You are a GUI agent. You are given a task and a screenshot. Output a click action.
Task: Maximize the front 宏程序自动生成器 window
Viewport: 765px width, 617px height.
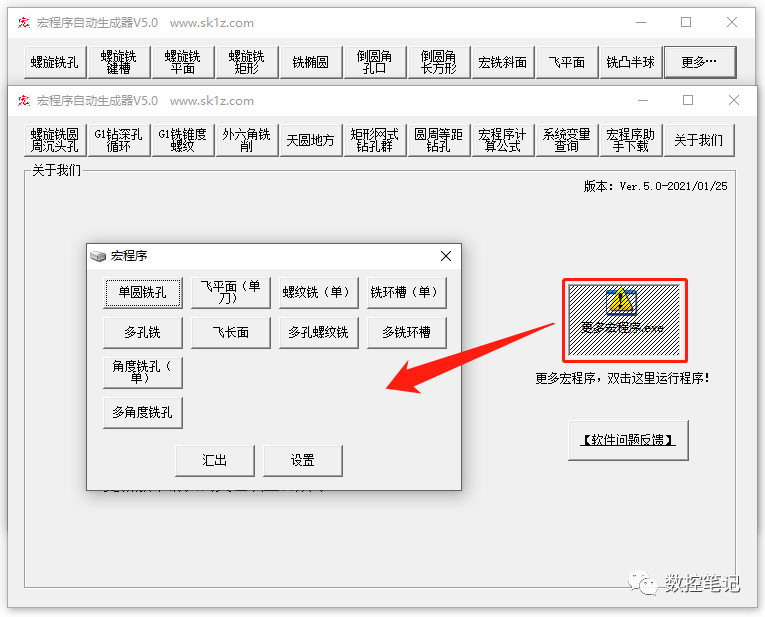coord(688,100)
